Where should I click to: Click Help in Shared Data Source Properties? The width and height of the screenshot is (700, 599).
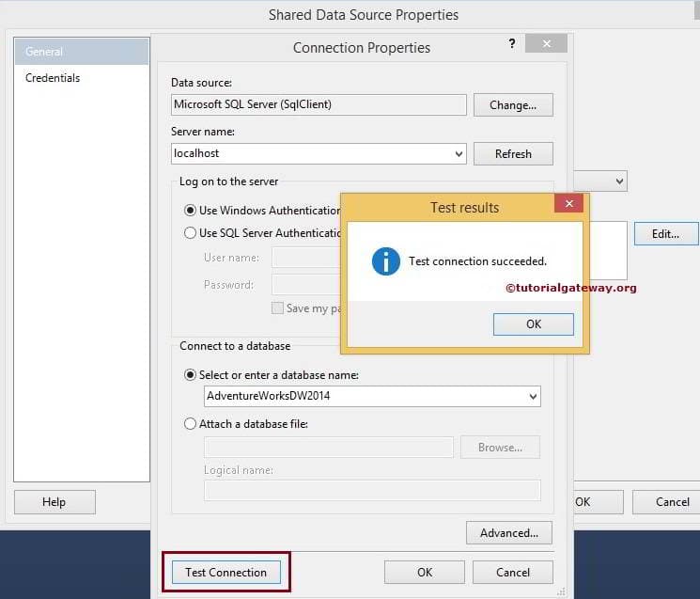click(x=54, y=502)
